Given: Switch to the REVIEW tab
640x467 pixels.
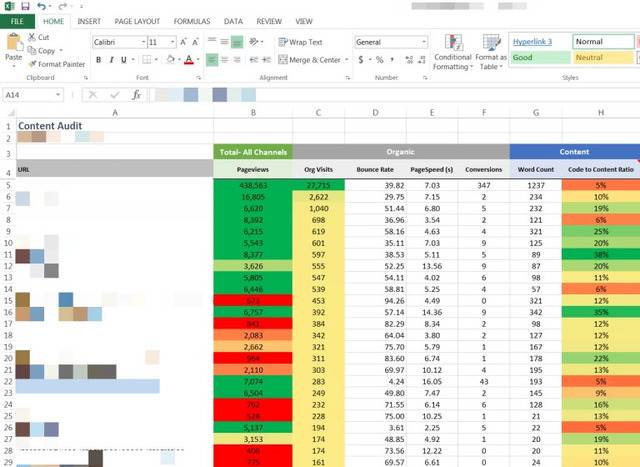Looking at the screenshot, I should [x=269, y=21].
